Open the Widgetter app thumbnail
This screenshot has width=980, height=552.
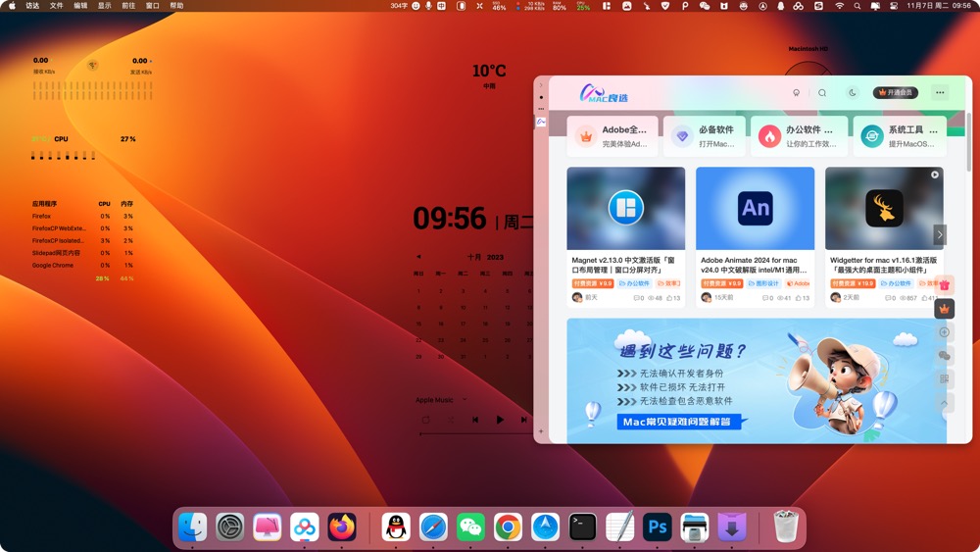click(x=884, y=208)
